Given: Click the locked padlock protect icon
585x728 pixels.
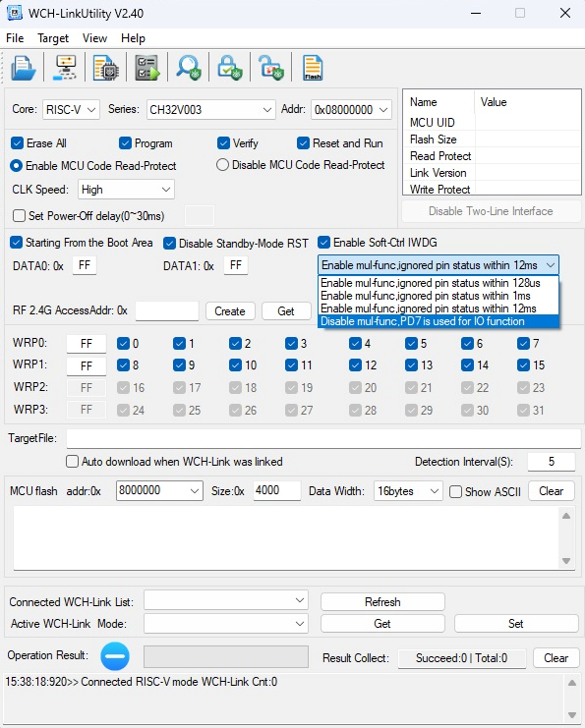Looking at the screenshot, I should click(230, 68).
